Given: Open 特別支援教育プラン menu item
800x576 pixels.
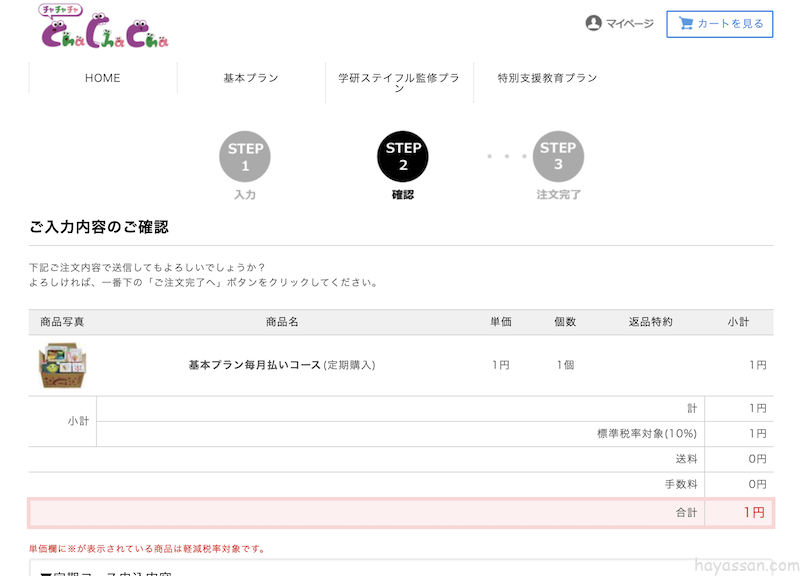Looking at the screenshot, I should (x=547, y=78).
